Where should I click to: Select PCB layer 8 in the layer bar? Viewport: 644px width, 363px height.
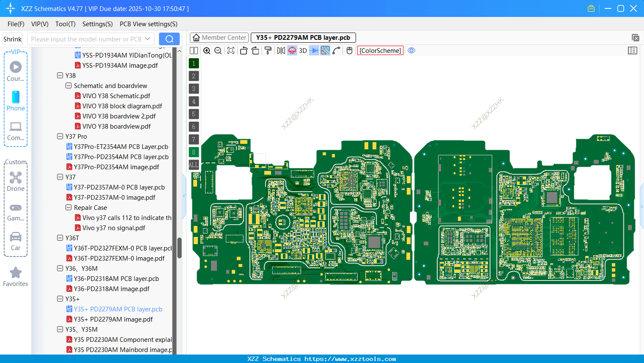coord(193,152)
